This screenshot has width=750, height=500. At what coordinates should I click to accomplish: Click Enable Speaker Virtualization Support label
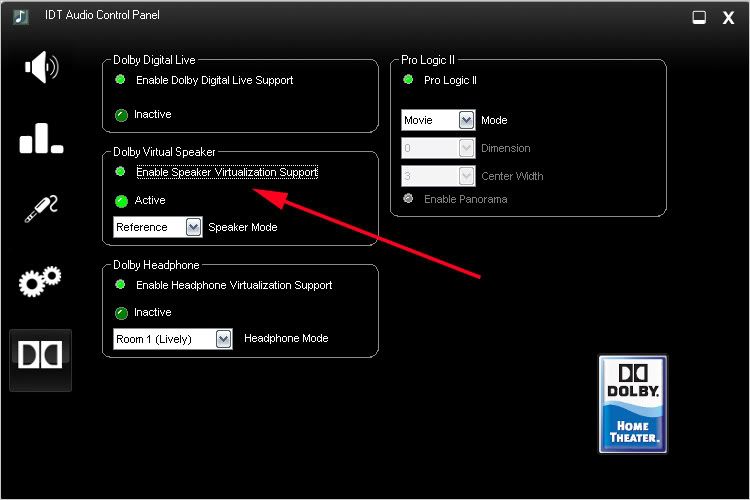(227, 172)
